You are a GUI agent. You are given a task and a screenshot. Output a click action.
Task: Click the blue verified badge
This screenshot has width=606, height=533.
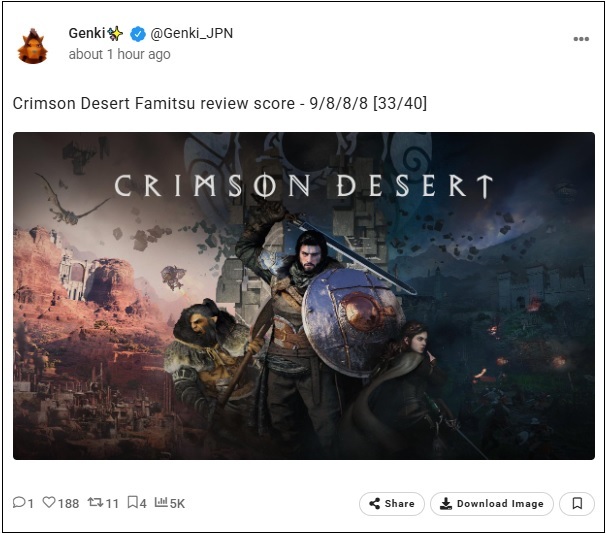(x=138, y=34)
